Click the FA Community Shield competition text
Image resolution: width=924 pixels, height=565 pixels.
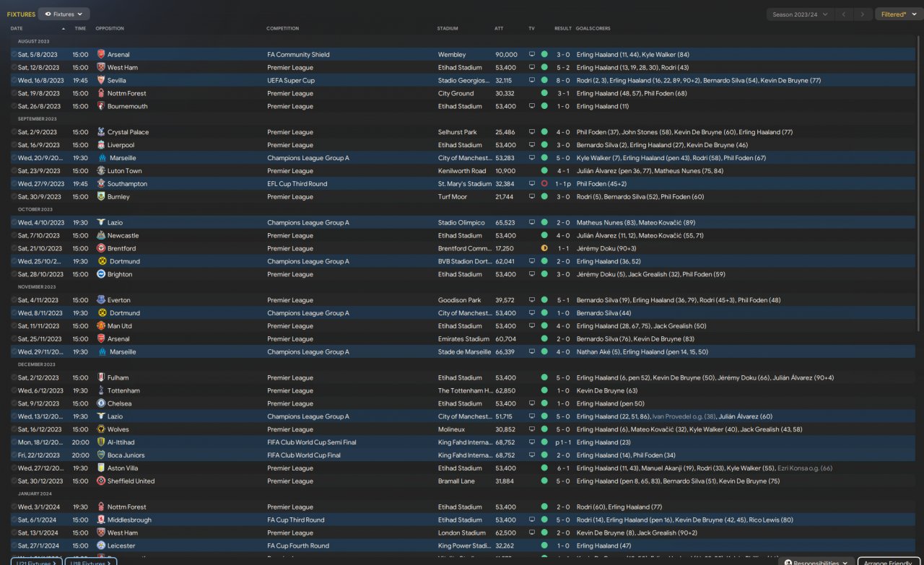(298, 55)
